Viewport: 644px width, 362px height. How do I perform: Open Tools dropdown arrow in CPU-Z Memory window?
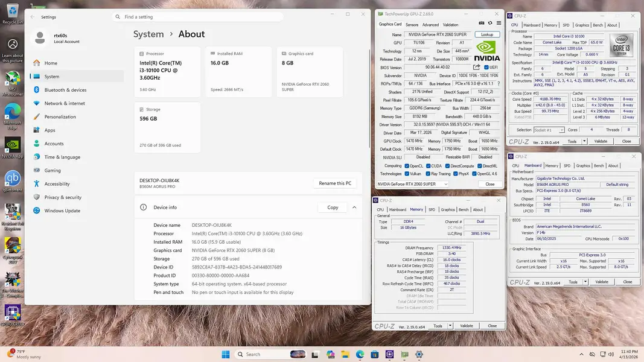pos(450,326)
